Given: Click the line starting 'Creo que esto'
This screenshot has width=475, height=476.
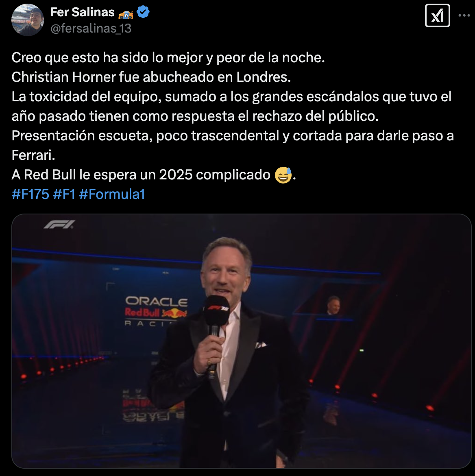Looking at the screenshot, I should pyautogui.click(x=168, y=57).
